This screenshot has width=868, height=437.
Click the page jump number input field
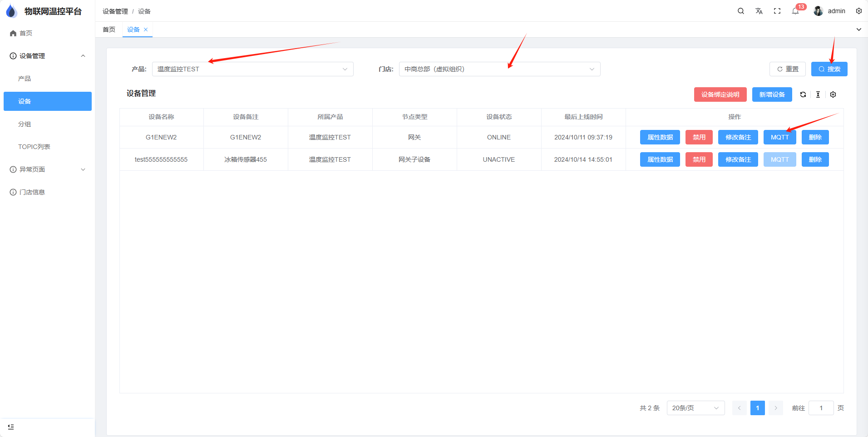pyautogui.click(x=821, y=408)
